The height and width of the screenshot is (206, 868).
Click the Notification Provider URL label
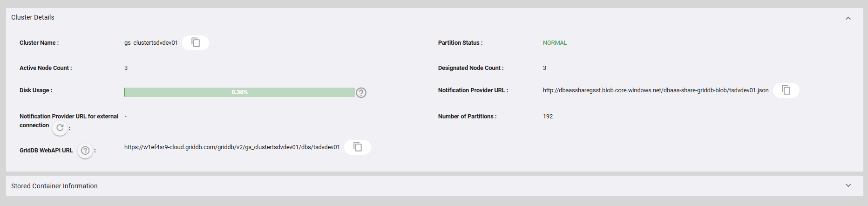473,90
